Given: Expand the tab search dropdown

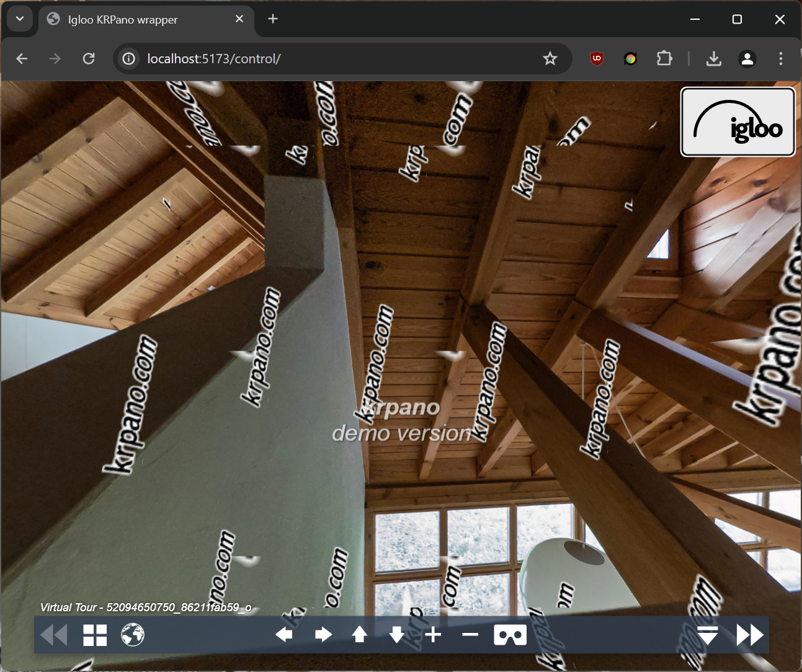Looking at the screenshot, I should pos(20,19).
